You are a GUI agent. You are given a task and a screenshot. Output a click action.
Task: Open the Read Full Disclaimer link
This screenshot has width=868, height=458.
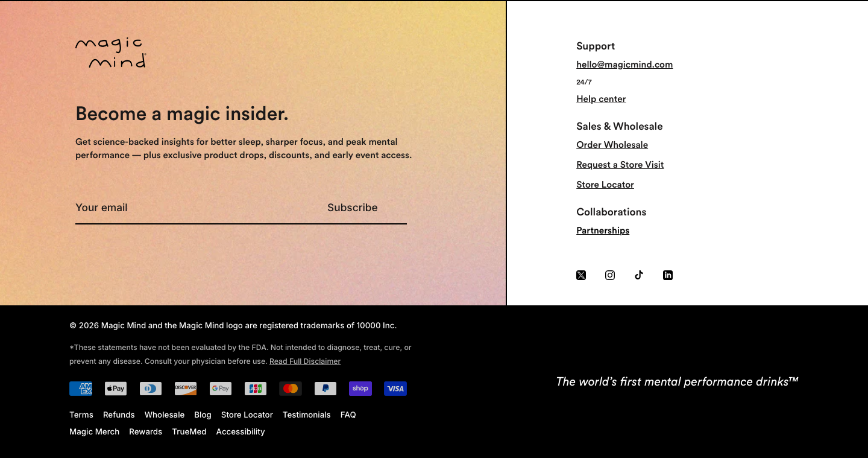305,361
